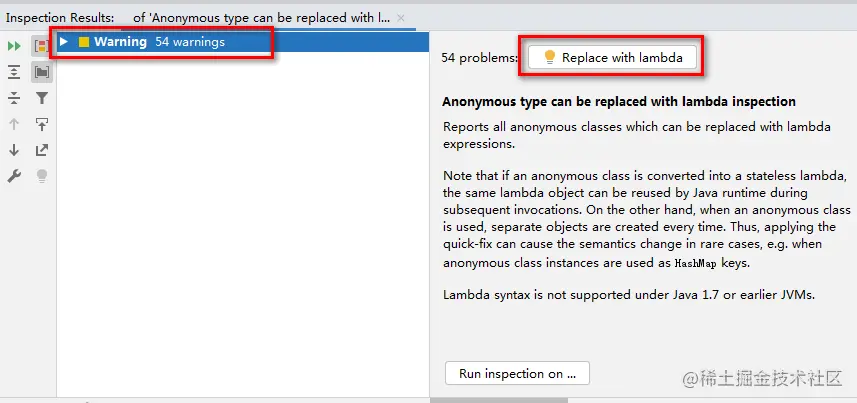Expand the Warning tree node arrow
The height and width of the screenshot is (403, 857).
(64, 42)
